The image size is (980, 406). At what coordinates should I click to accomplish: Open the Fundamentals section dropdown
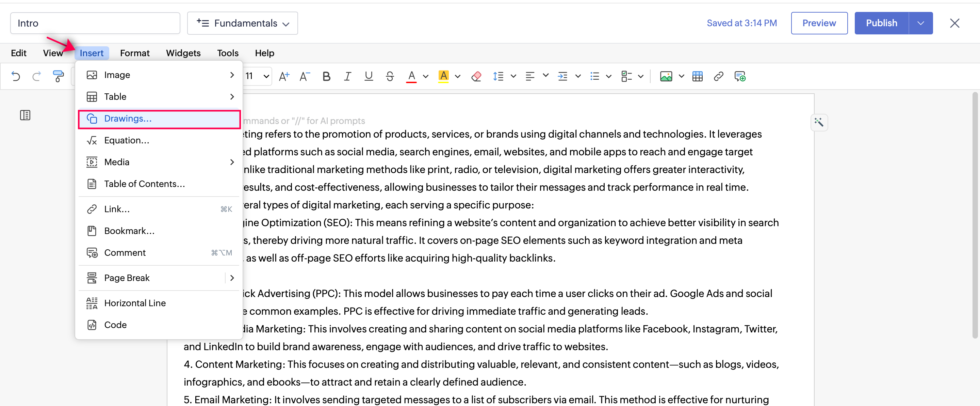(242, 23)
